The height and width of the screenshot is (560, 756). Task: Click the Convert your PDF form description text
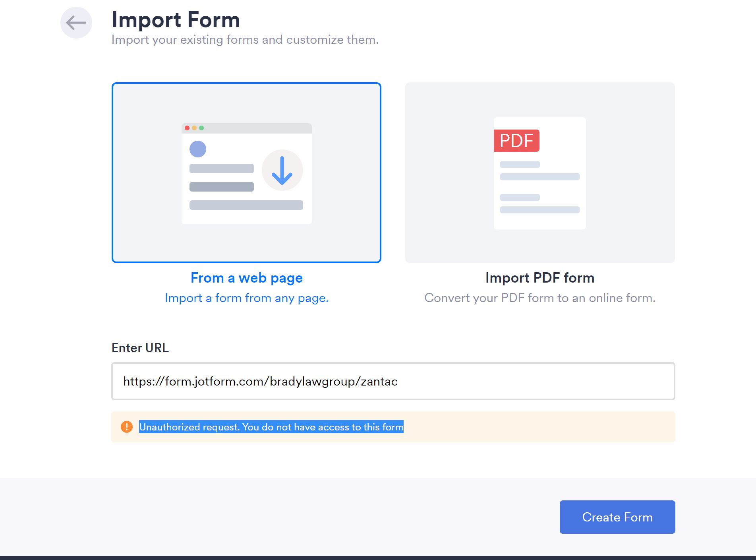tap(539, 298)
